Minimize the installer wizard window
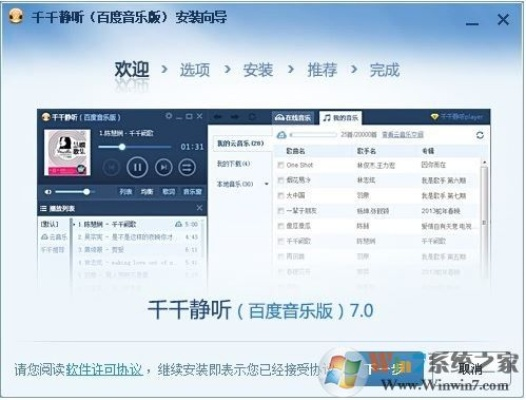Screen dimensions: 526x400 tap(472, 23)
